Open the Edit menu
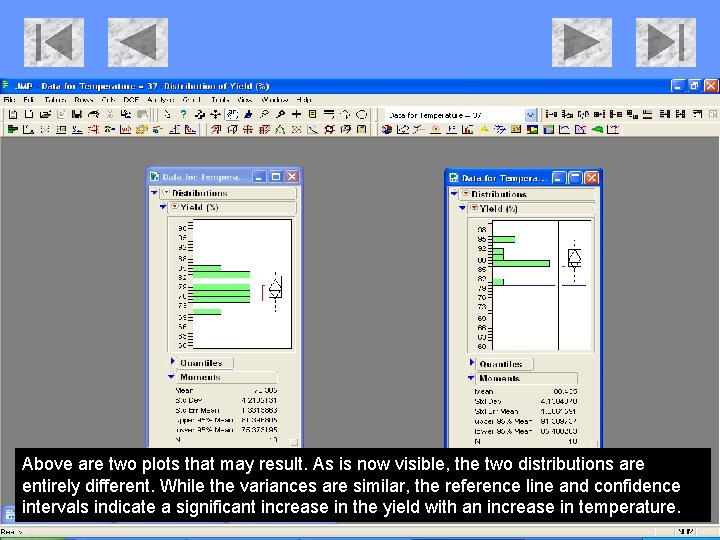The width and height of the screenshot is (720, 540). pyautogui.click(x=28, y=100)
